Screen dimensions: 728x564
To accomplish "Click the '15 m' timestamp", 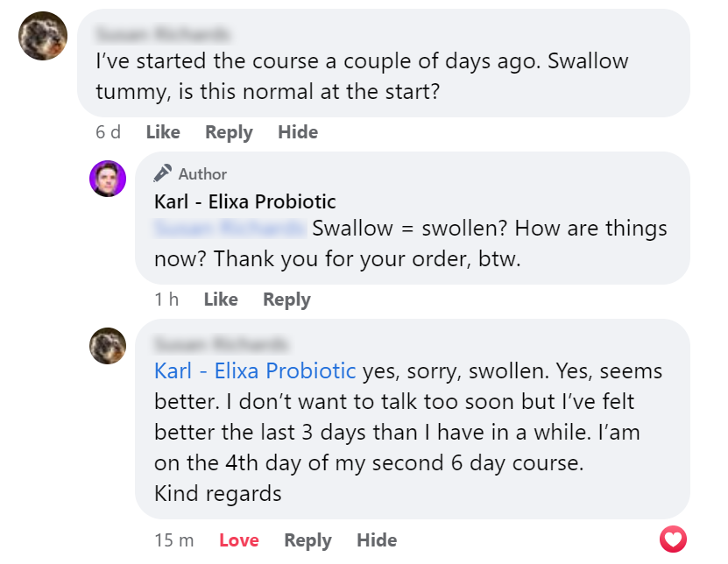I will [173, 540].
